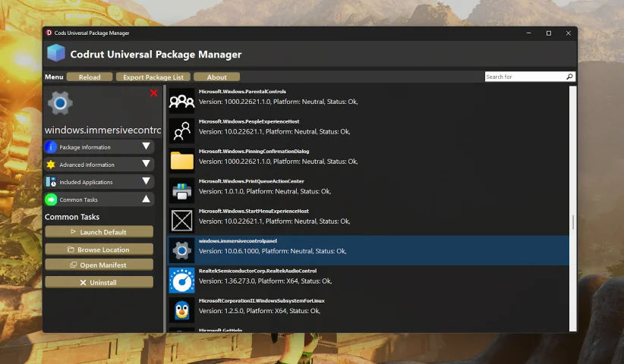Select Microsoft.Windows.PrintQueueActionCenter package name
624x364 pixels.
251,180
